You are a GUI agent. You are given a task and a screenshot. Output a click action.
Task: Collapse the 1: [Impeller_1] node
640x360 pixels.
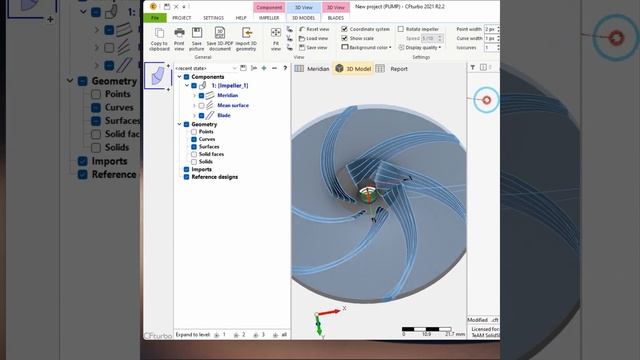[x=187, y=86]
